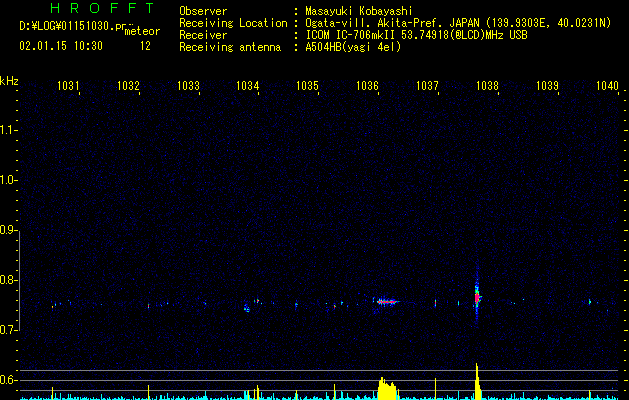Select the ICOM IC-706mkII receiver text
Viewport: 629px width, 400px height.
416,35
